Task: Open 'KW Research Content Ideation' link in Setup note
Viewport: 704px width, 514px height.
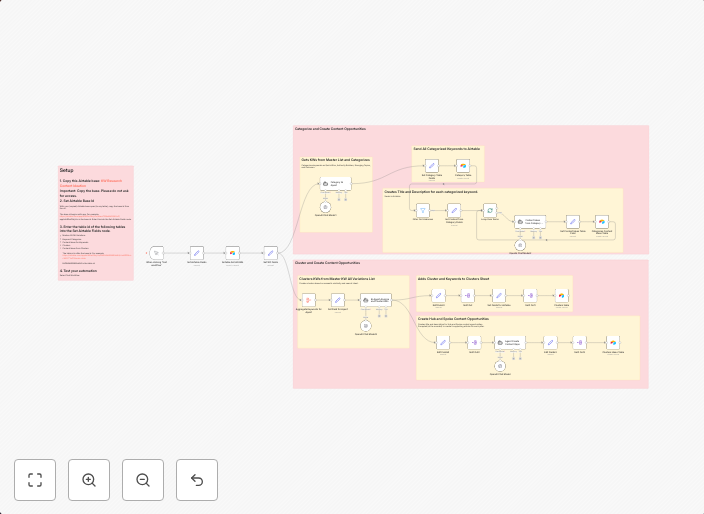Action: point(111,181)
